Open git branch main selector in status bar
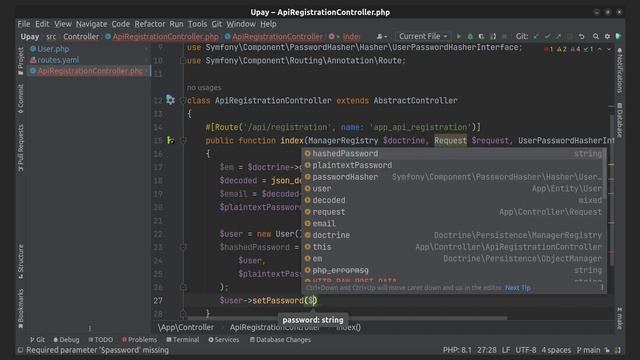Viewport: 640px width, 360px height. [588, 350]
